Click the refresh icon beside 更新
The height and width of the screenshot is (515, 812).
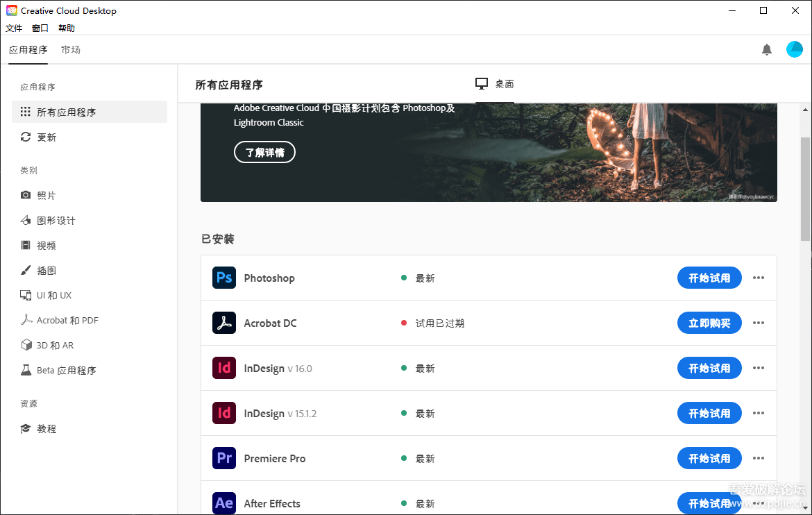click(x=26, y=137)
